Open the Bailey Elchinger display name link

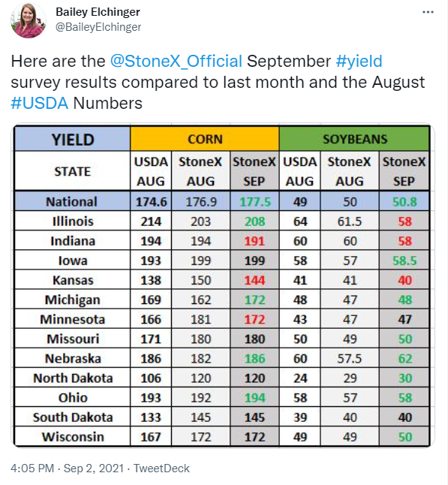(98, 12)
